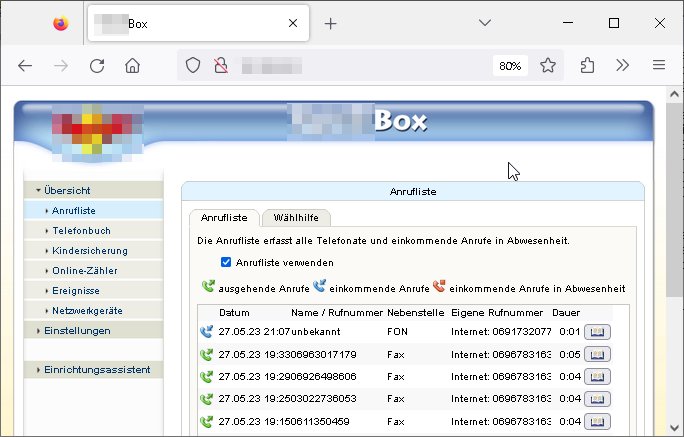Click Internet: 0691732077 own number
This screenshot has height=437, width=684.
501,332
